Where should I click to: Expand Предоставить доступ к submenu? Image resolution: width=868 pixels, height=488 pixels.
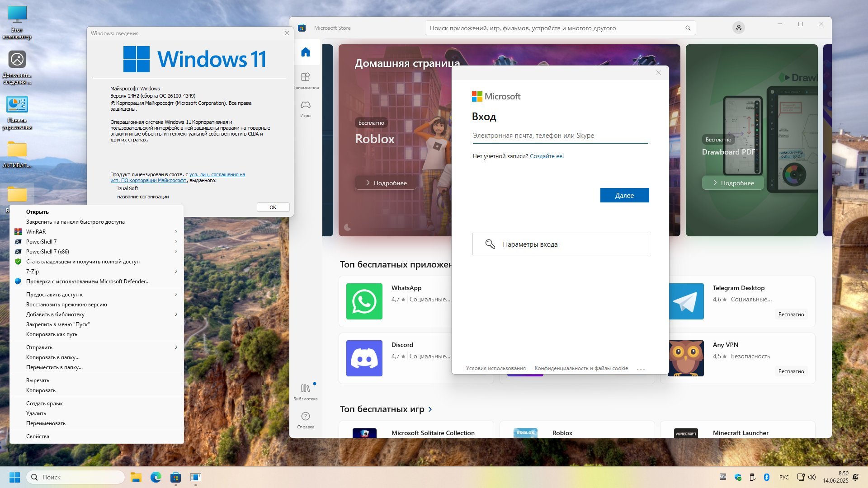click(x=176, y=295)
